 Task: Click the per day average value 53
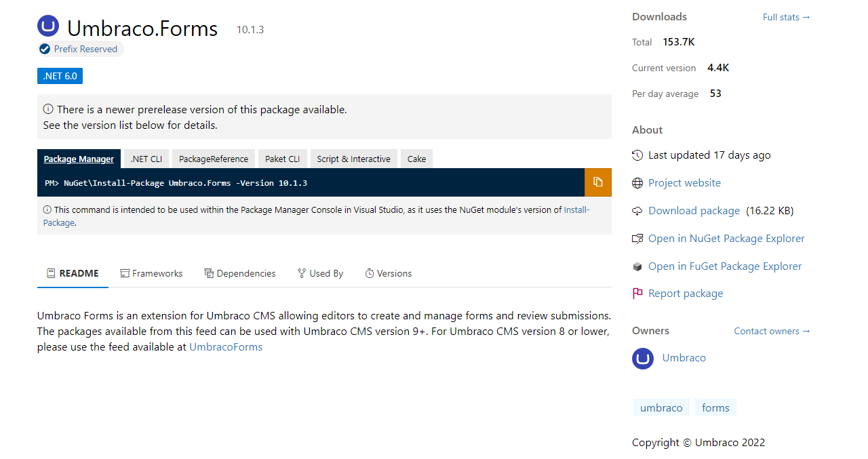pos(715,94)
